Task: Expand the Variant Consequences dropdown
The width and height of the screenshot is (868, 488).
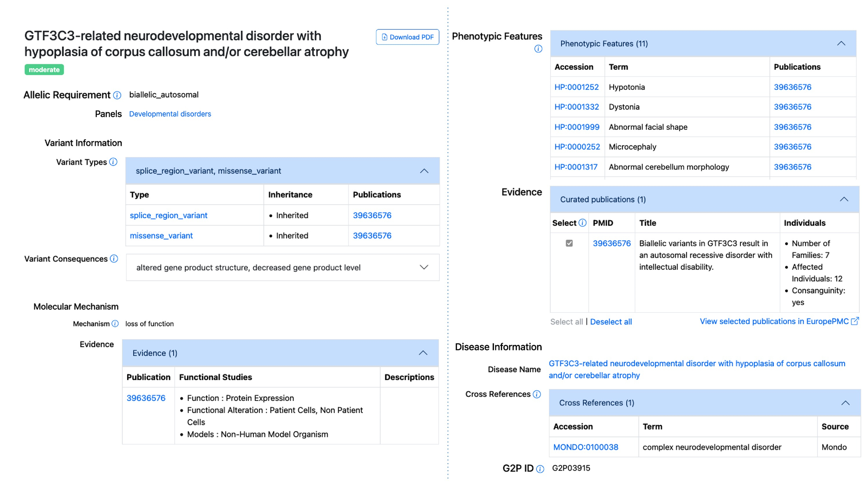Action: [x=424, y=267]
